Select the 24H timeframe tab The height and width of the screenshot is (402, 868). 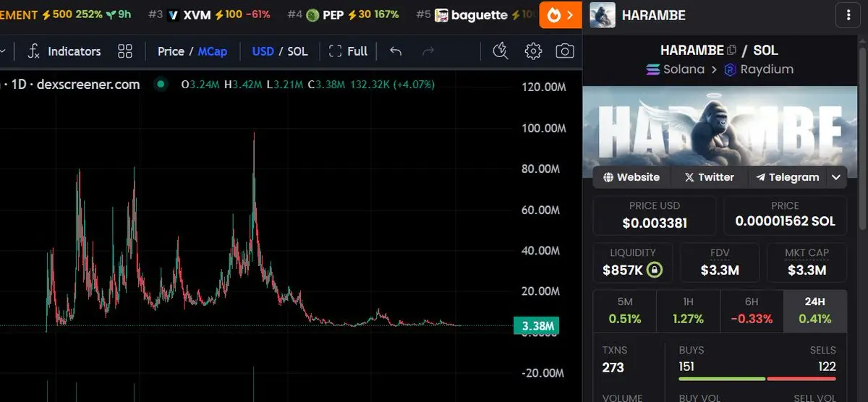[815, 310]
